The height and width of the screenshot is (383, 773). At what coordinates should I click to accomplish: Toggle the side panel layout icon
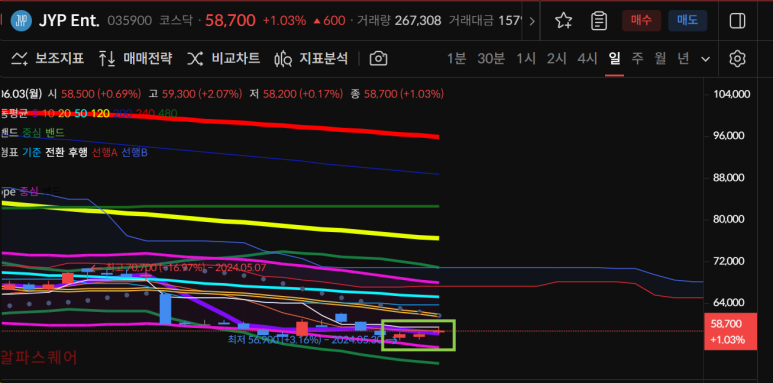coord(738,21)
